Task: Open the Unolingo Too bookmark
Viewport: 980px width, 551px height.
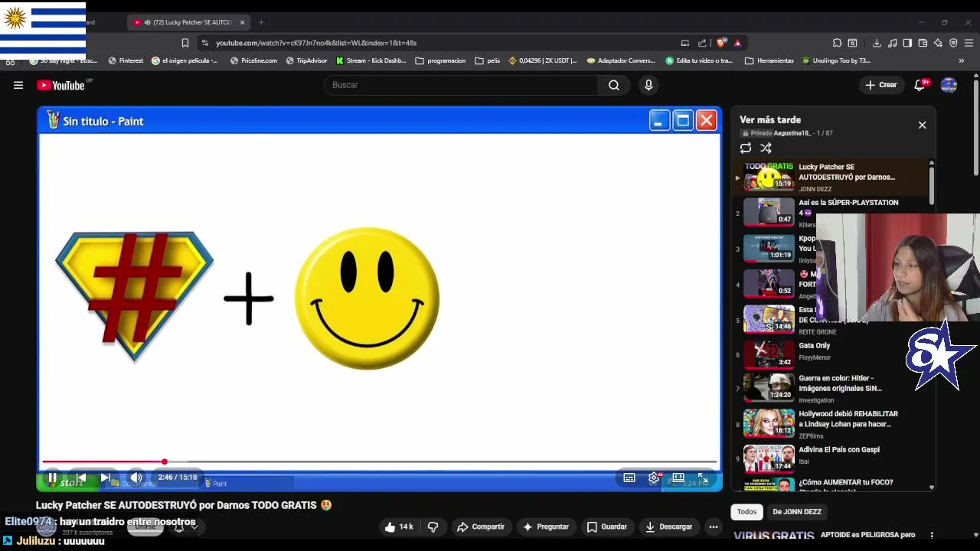Action: click(x=836, y=60)
